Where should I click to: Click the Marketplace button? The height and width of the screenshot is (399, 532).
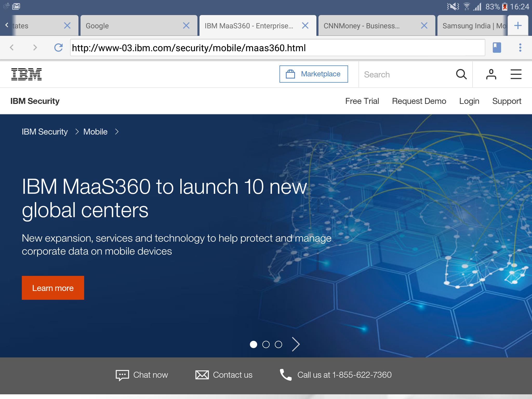(314, 74)
